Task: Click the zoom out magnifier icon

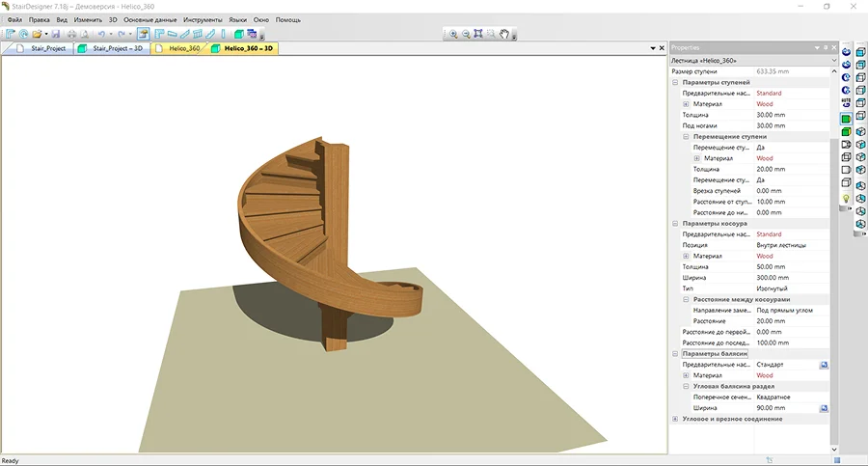Action: coord(466,35)
